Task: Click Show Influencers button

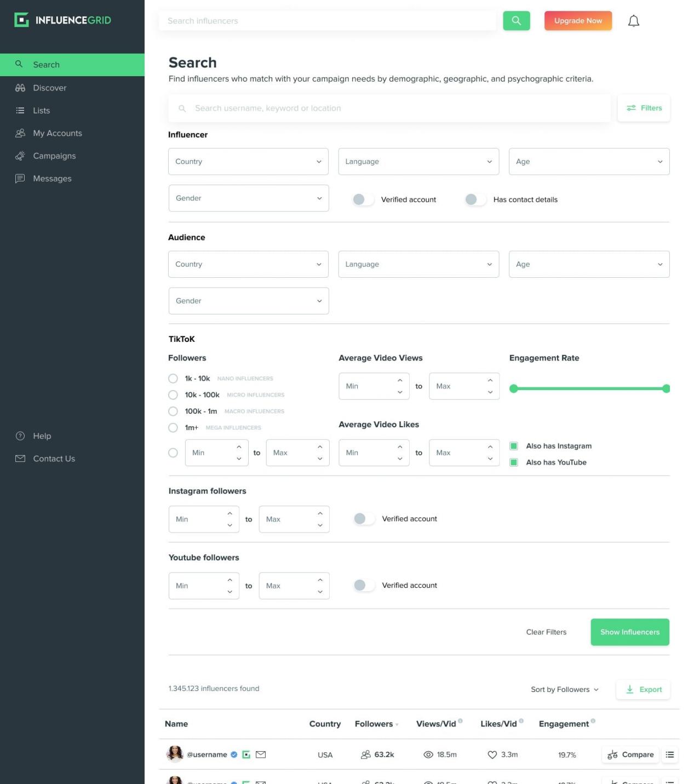Action: pyautogui.click(x=630, y=632)
